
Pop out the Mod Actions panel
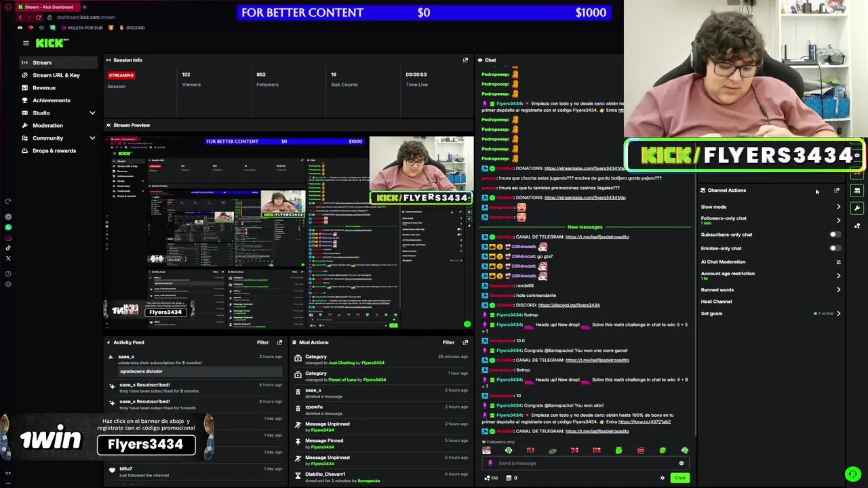[x=465, y=342]
